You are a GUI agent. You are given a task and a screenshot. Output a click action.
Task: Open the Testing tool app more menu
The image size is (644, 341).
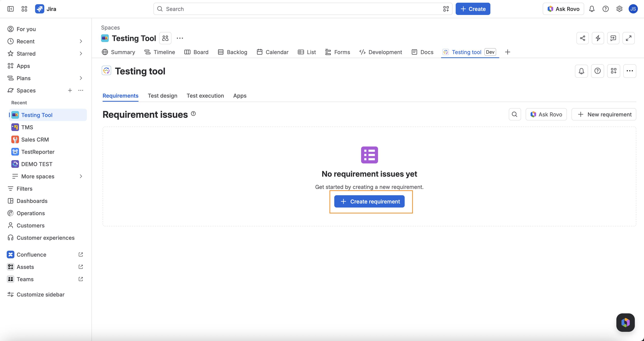pyautogui.click(x=629, y=71)
